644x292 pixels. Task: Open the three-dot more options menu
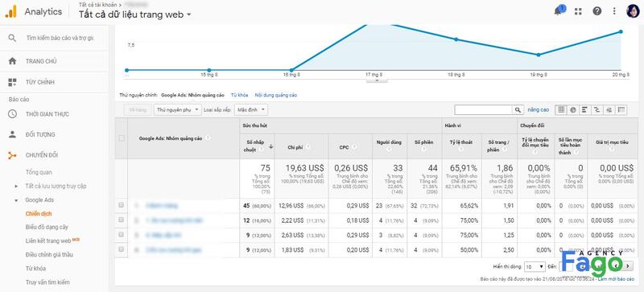coord(614,11)
